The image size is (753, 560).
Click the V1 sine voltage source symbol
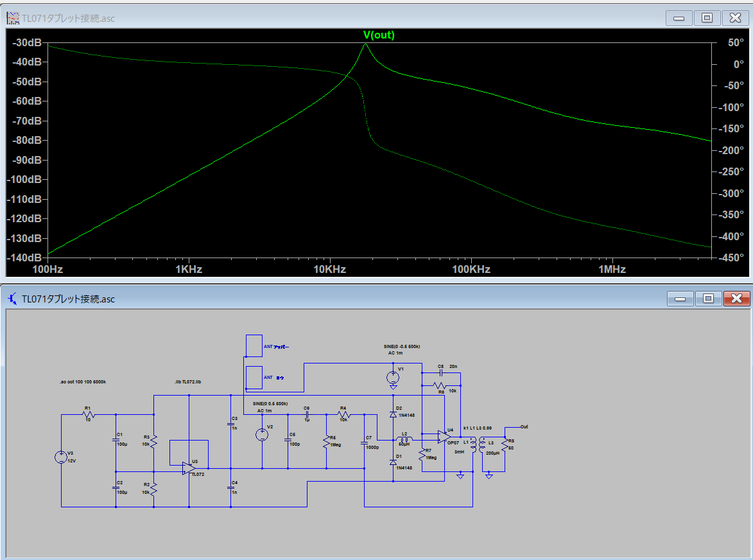point(393,377)
